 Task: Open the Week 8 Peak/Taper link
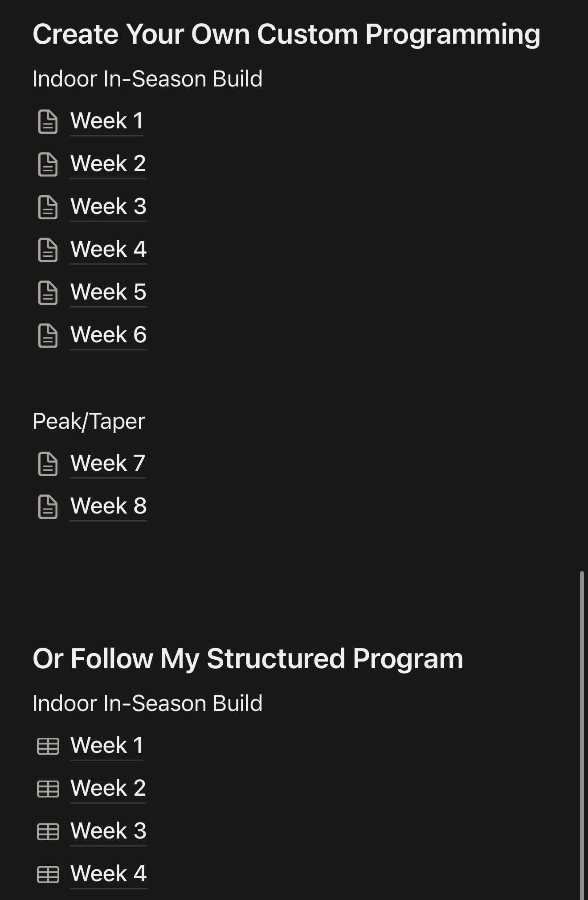coord(108,506)
